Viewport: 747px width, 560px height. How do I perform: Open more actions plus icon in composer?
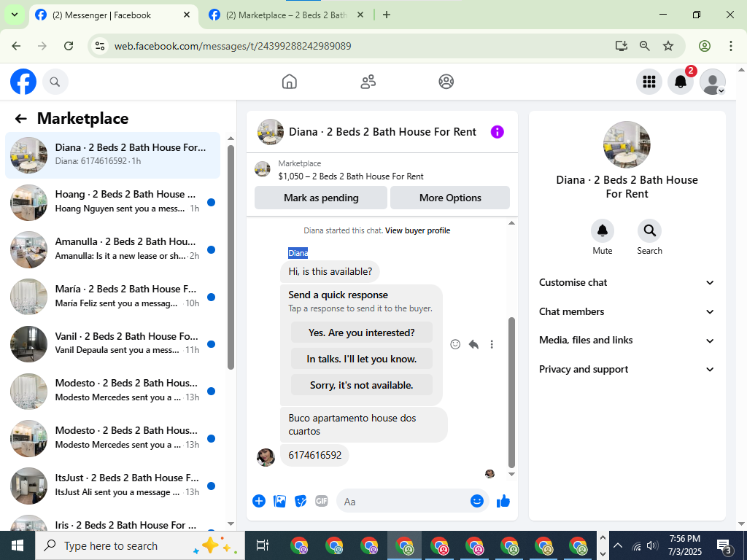click(259, 501)
